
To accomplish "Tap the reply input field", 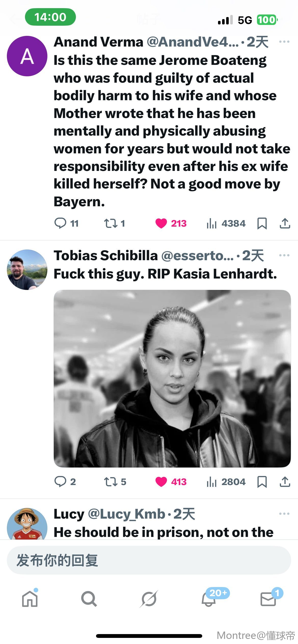I will (149, 560).
